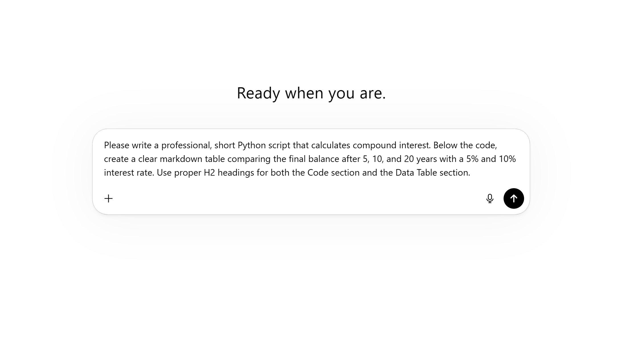This screenshot has width=644, height=361.
Task: Tap the microphone glyph near the send button
Action: tap(490, 198)
